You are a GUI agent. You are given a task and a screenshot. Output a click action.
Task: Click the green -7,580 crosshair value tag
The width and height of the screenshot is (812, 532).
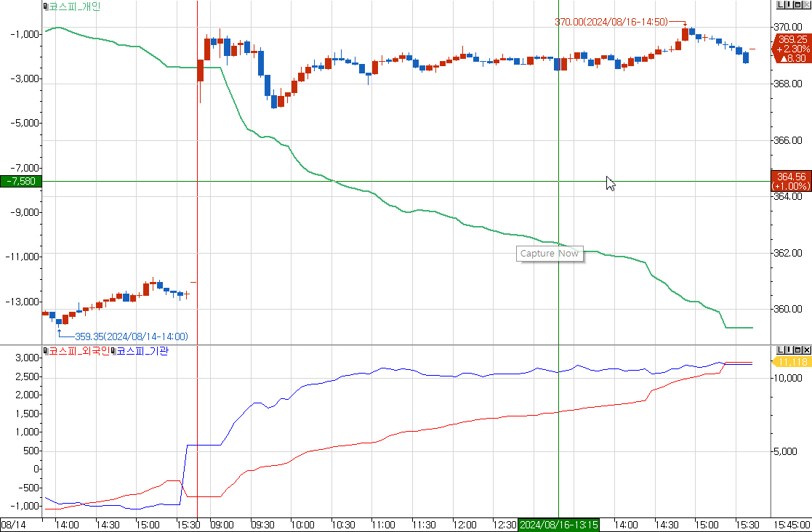(20, 181)
